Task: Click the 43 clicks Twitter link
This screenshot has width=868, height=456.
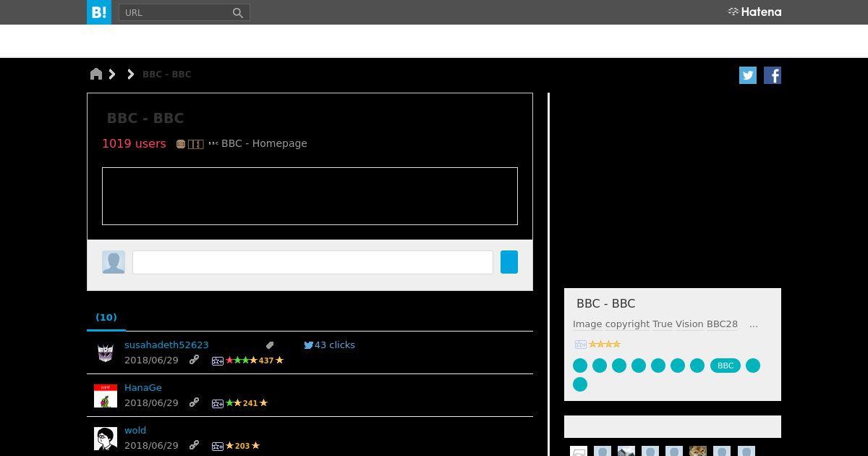Action: pos(330,345)
